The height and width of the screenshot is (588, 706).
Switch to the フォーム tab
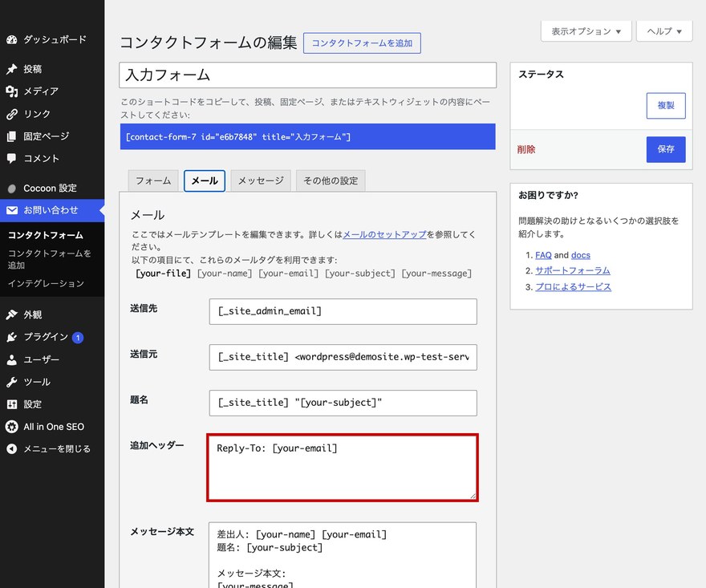click(153, 180)
